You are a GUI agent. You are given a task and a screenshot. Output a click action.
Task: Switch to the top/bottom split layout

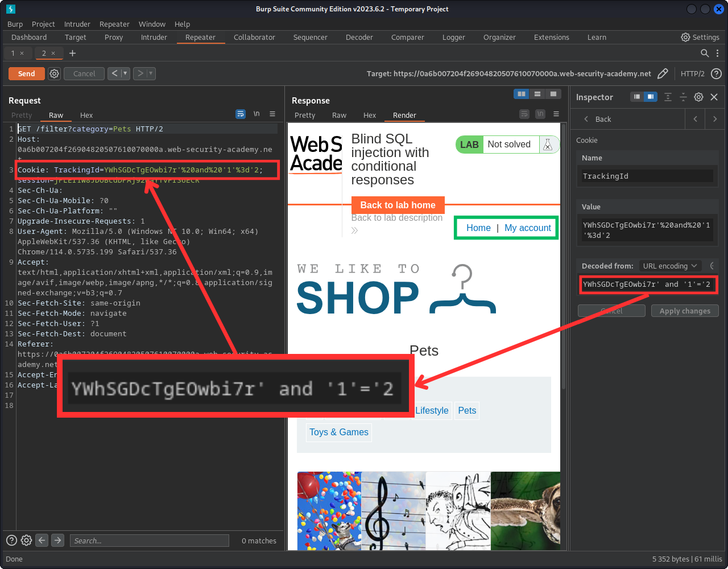pyautogui.click(x=537, y=94)
